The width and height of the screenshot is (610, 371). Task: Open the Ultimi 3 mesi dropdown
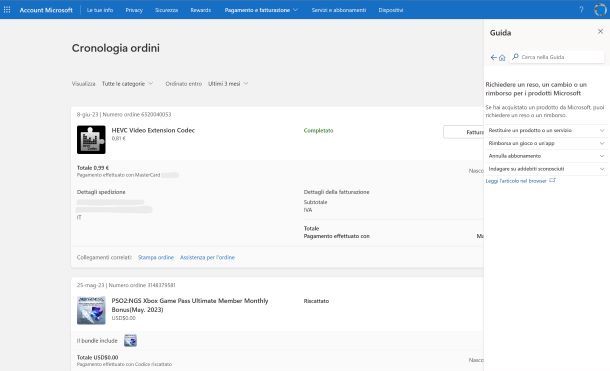pyautogui.click(x=228, y=84)
